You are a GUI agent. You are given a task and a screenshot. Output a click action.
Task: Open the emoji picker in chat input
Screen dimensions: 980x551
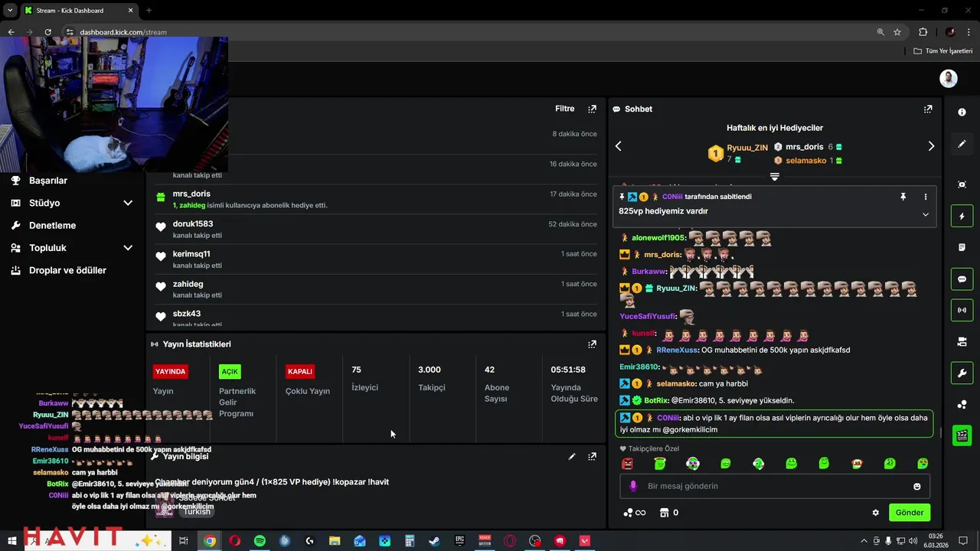pos(917,487)
